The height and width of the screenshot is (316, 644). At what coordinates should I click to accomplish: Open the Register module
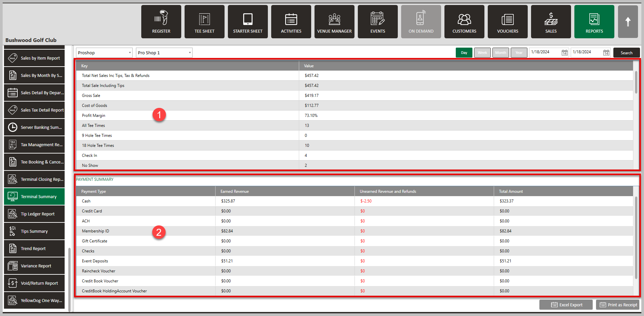[x=161, y=22]
